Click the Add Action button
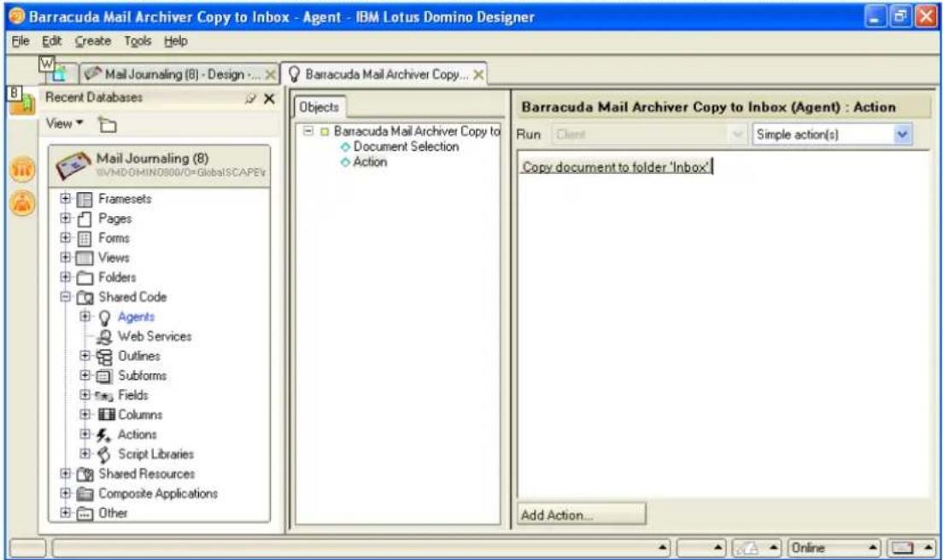 pos(582,515)
